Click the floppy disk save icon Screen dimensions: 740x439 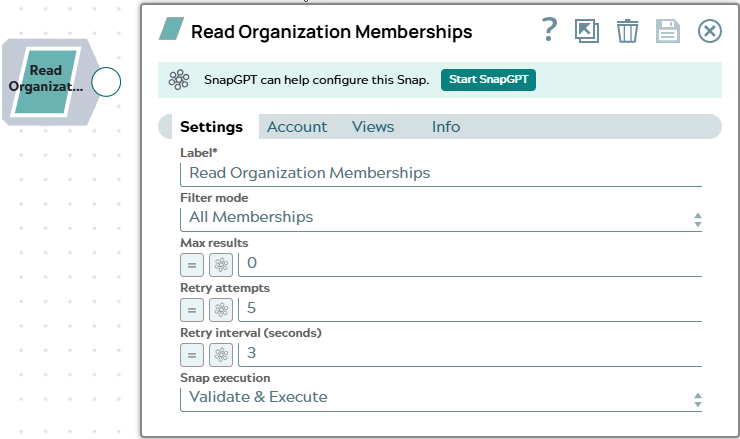(x=668, y=31)
